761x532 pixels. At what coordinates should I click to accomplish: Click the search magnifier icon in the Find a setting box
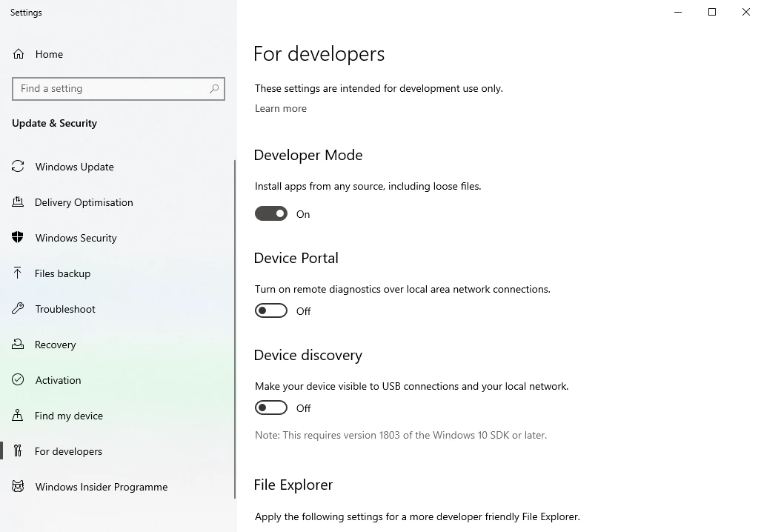coord(214,88)
